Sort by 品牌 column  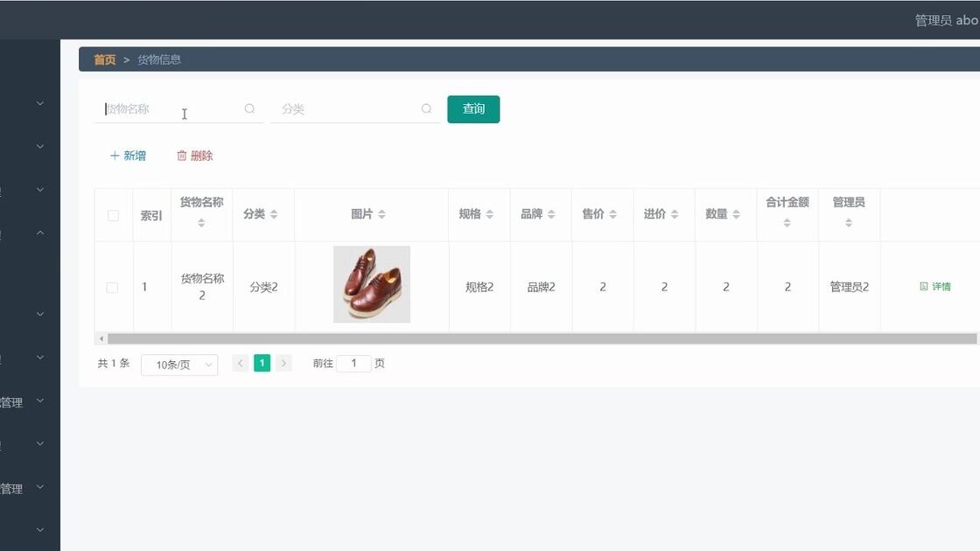(x=551, y=214)
